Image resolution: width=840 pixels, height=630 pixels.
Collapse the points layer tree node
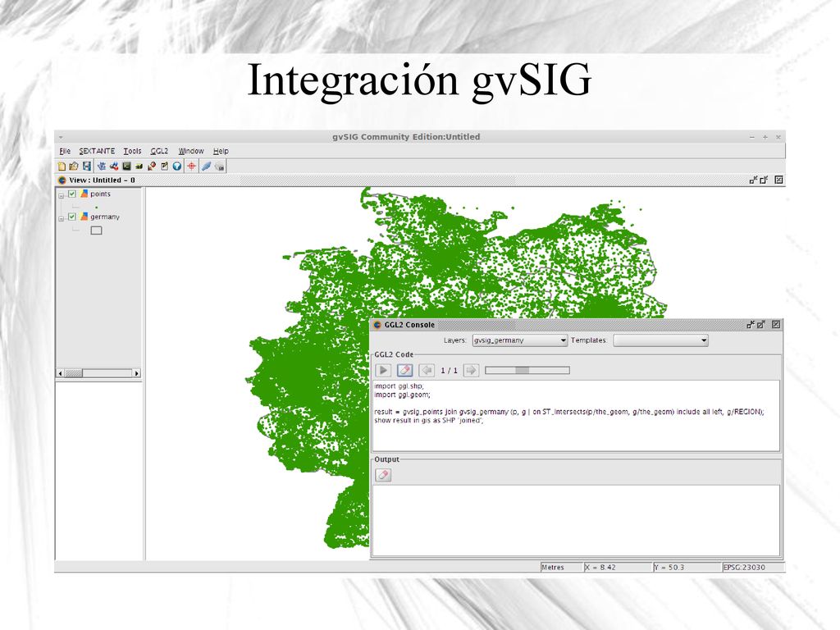click(x=61, y=195)
